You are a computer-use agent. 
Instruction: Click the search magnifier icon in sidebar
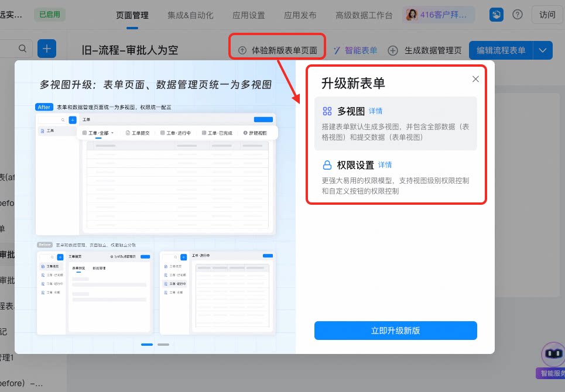22,49
